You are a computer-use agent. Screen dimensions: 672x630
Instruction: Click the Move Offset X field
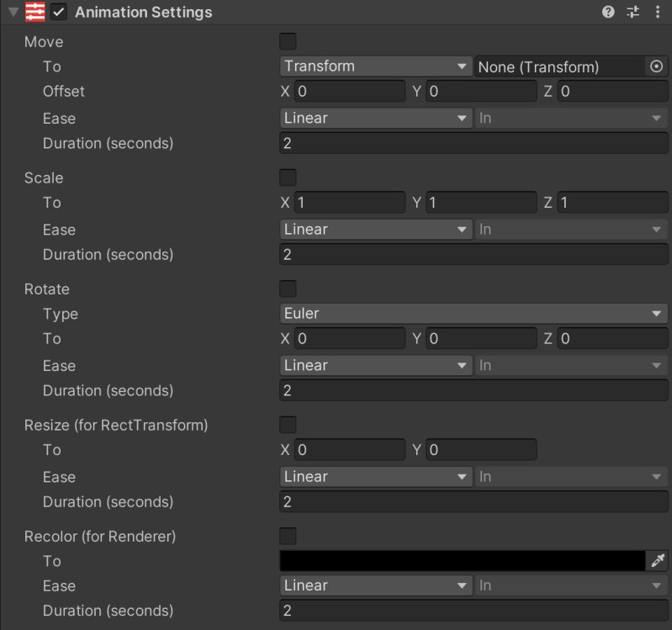(350, 92)
